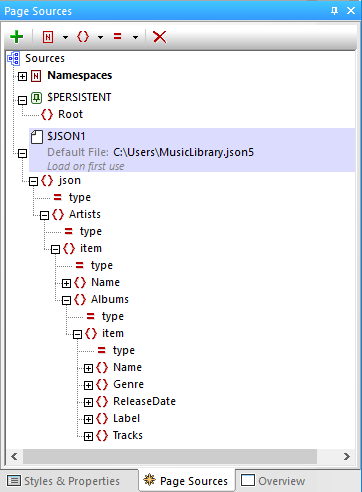Open the dropdown arrow beside the curly braces icon
Viewport: 362px width, 492px height.
(x=100, y=37)
